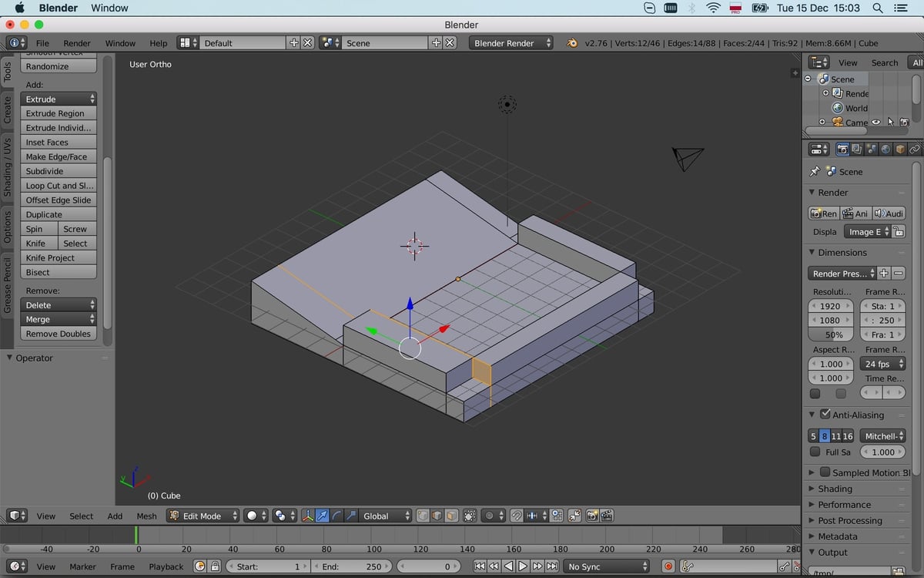This screenshot has height=578, width=924.
Task: Select 16 anti-aliasing samples
Action: (x=848, y=436)
